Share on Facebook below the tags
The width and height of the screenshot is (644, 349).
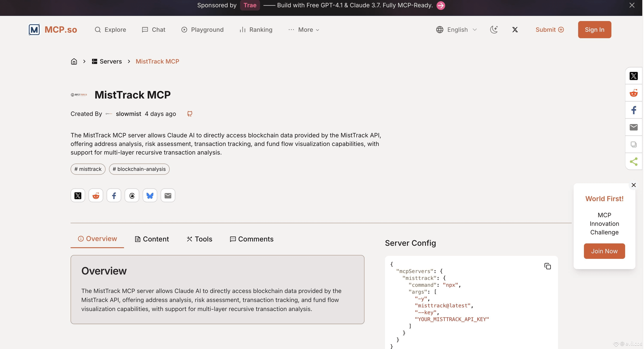pyautogui.click(x=114, y=195)
